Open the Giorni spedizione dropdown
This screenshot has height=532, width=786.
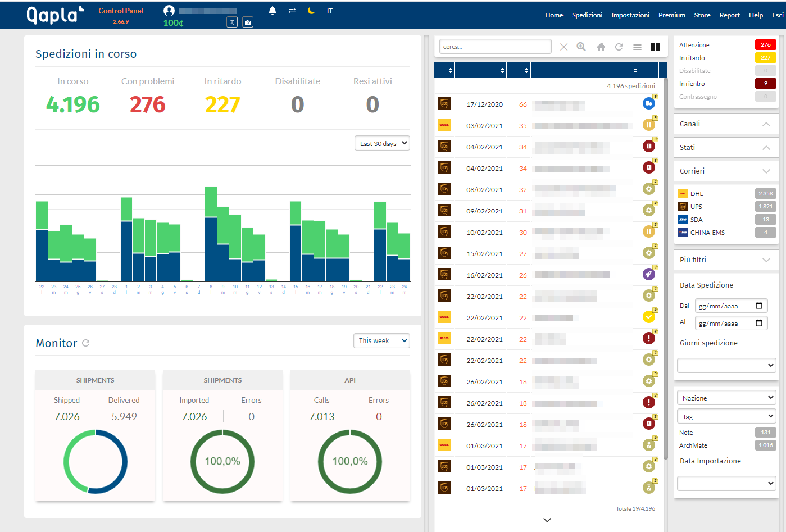(x=726, y=365)
